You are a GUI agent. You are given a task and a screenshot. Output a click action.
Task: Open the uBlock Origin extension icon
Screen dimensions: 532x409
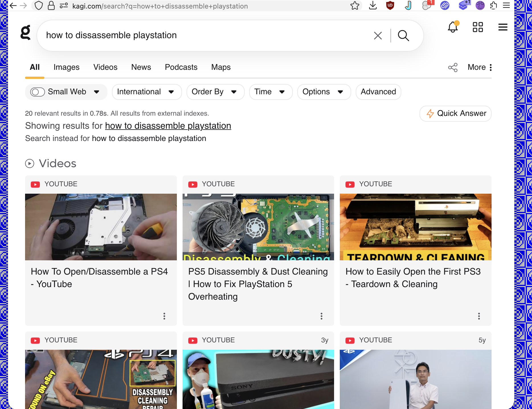[x=390, y=6]
